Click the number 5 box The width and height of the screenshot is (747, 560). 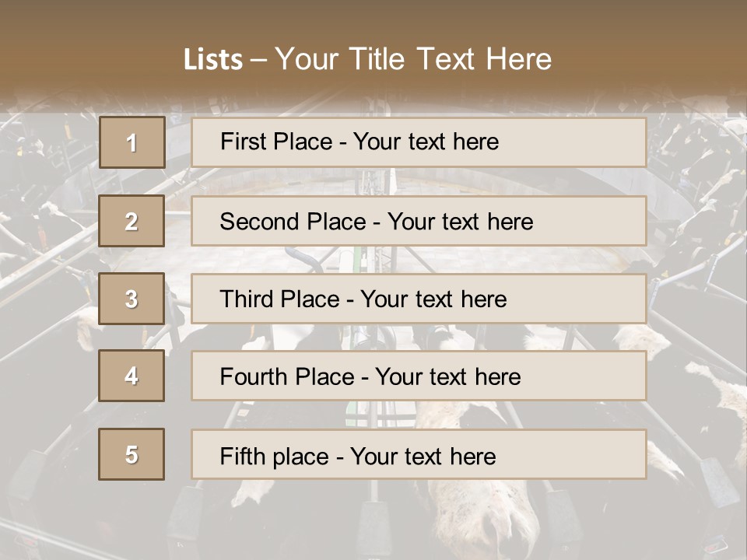[132, 454]
